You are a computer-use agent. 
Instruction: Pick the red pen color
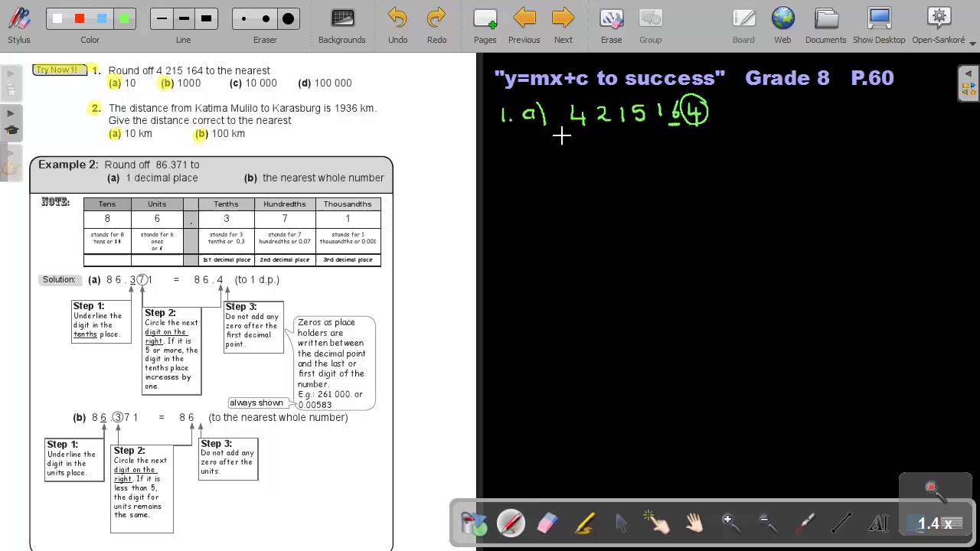[80, 18]
